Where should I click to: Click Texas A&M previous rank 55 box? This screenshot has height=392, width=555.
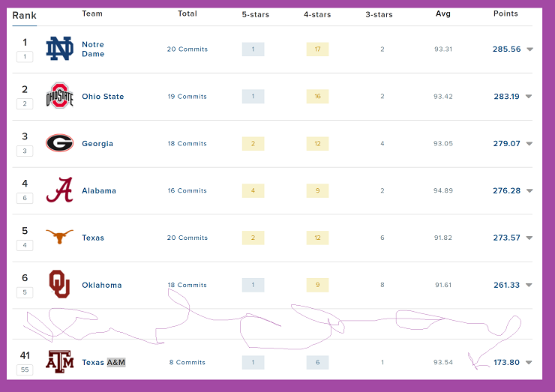click(x=25, y=370)
